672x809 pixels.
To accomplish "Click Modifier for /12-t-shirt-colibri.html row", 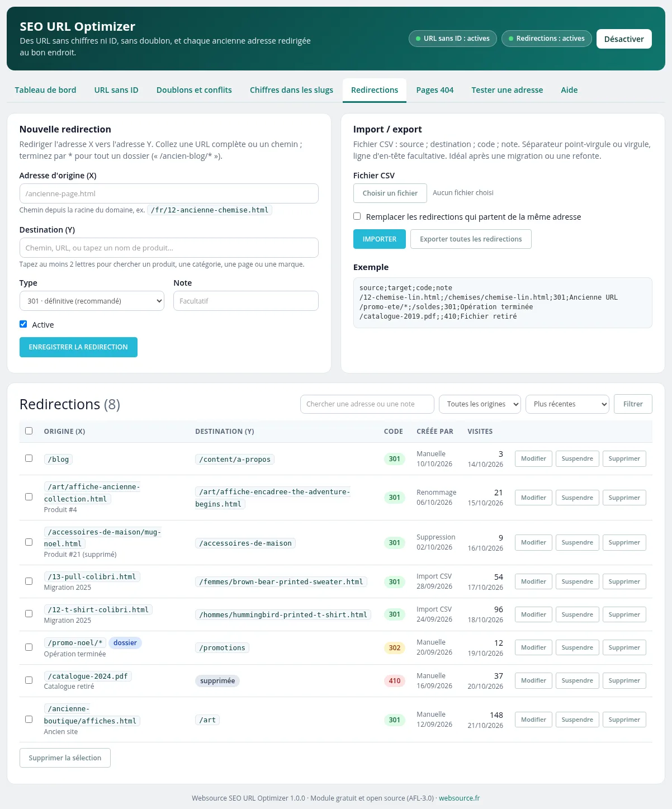I will pos(533,614).
